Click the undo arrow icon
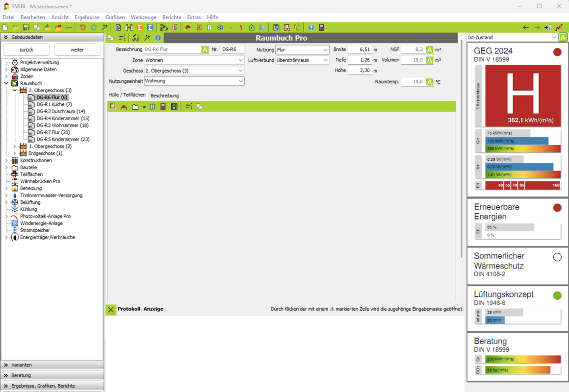Screen dimensions: 569x392 pyautogui.click(x=82, y=27)
